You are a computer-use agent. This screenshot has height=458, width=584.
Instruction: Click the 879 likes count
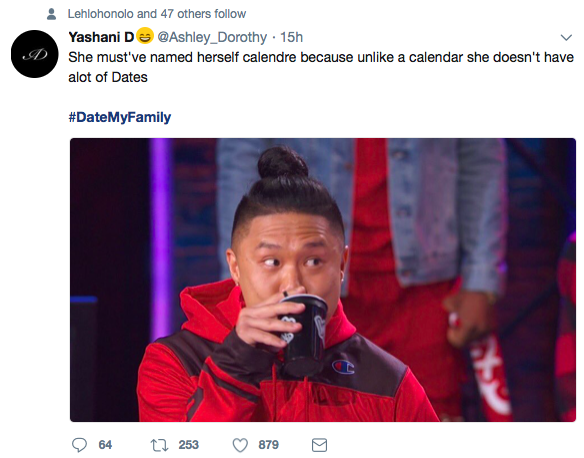point(269,445)
